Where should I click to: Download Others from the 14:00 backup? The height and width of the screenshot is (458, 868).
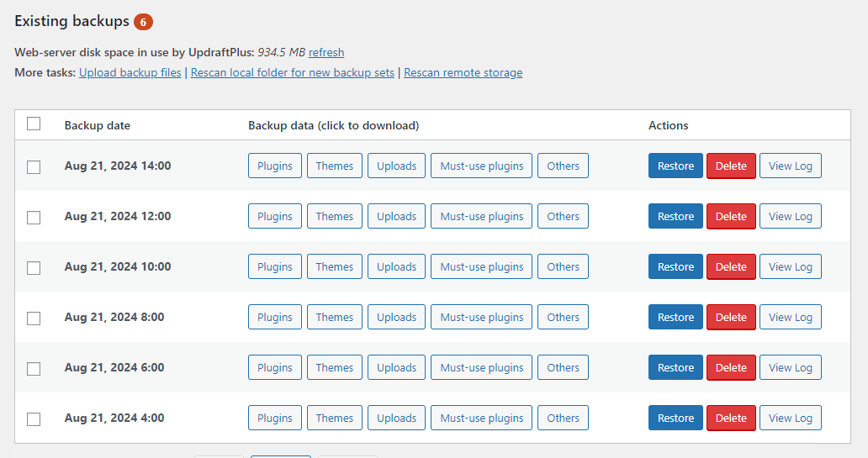[x=563, y=166]
